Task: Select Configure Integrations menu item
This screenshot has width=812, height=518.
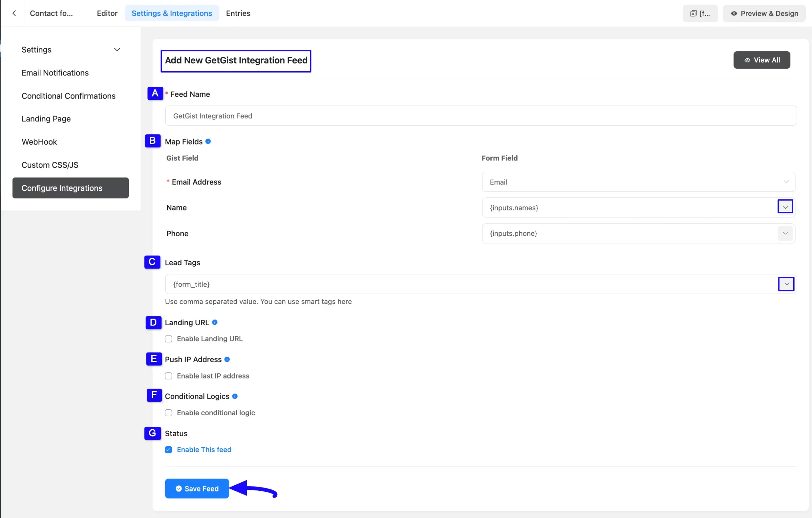Action: tap(70, 188)
